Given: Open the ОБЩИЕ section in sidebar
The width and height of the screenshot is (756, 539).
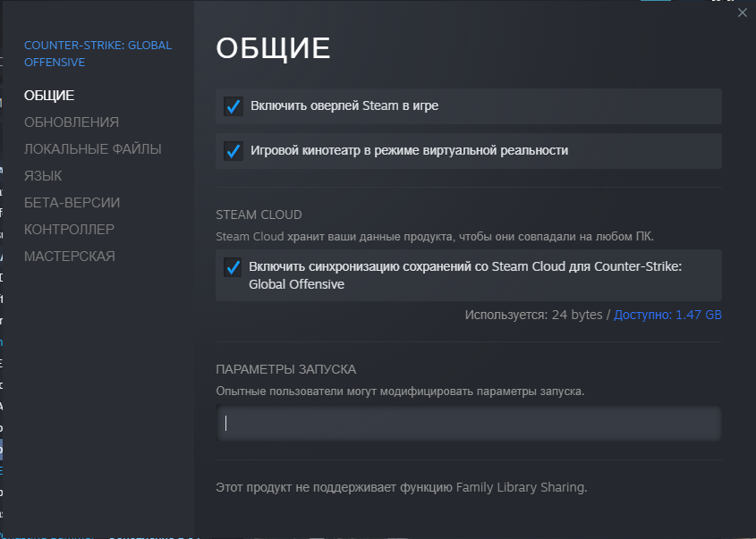Looking at the screenshot, I should [49, 96].
